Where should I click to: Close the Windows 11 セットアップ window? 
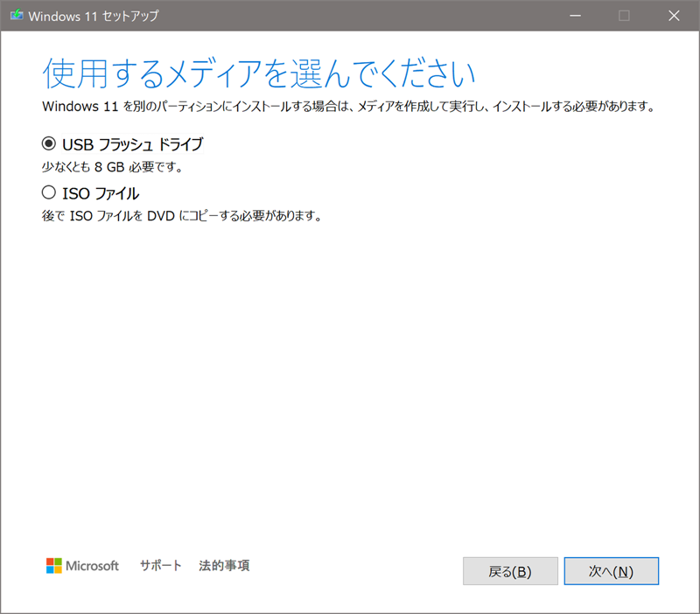click(x=674, y=16)
